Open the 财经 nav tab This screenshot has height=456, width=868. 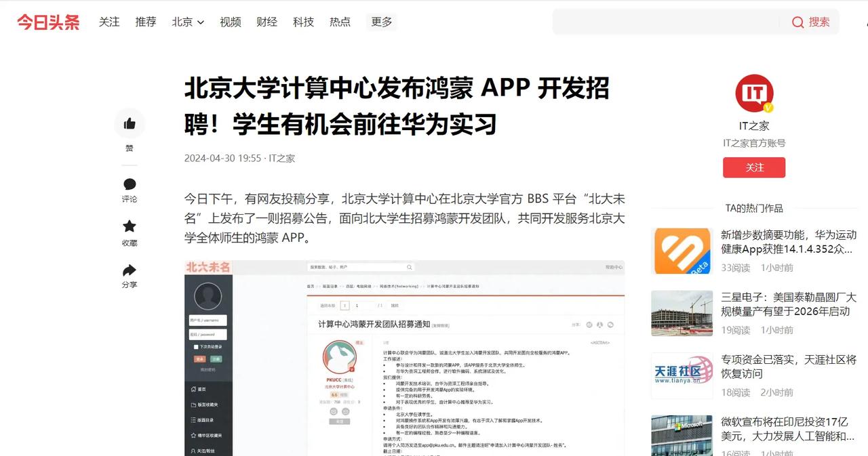(267, 22)
